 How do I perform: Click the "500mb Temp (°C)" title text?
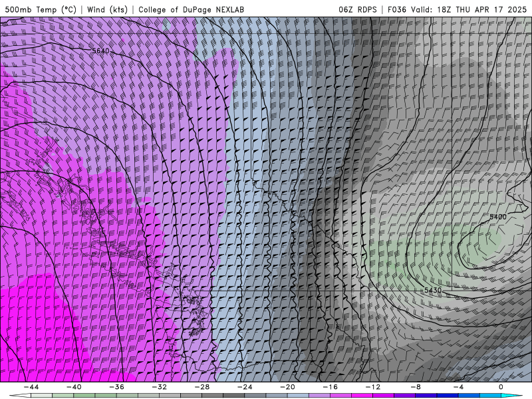pos(41,9)
